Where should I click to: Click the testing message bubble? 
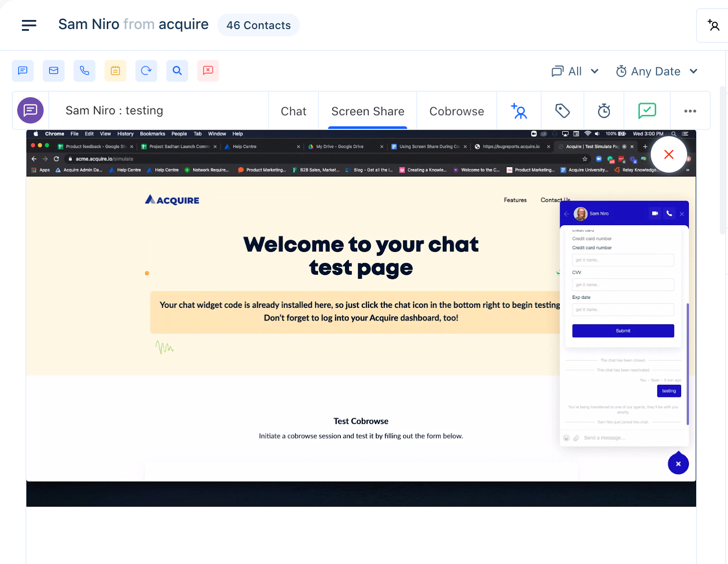point(669,391)
